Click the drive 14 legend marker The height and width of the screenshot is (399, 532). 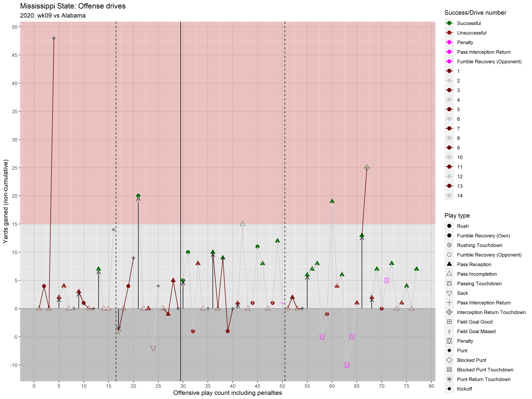(x=449, y=196)
